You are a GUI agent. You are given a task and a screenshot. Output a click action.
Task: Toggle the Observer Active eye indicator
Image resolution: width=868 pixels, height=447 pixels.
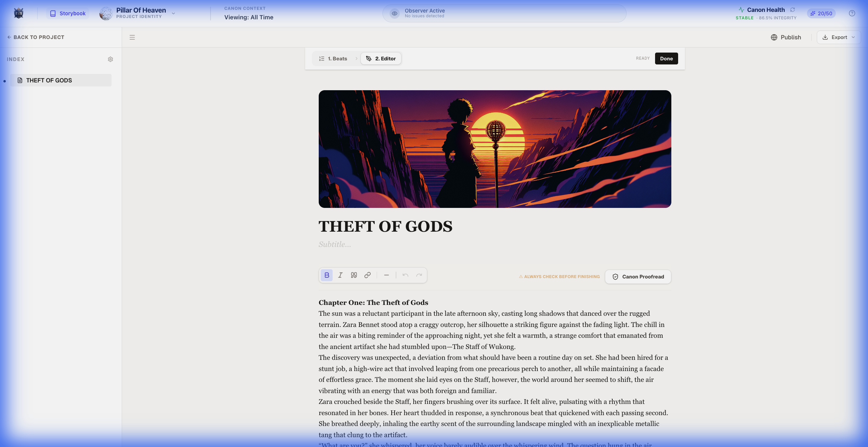pos(394,14)
